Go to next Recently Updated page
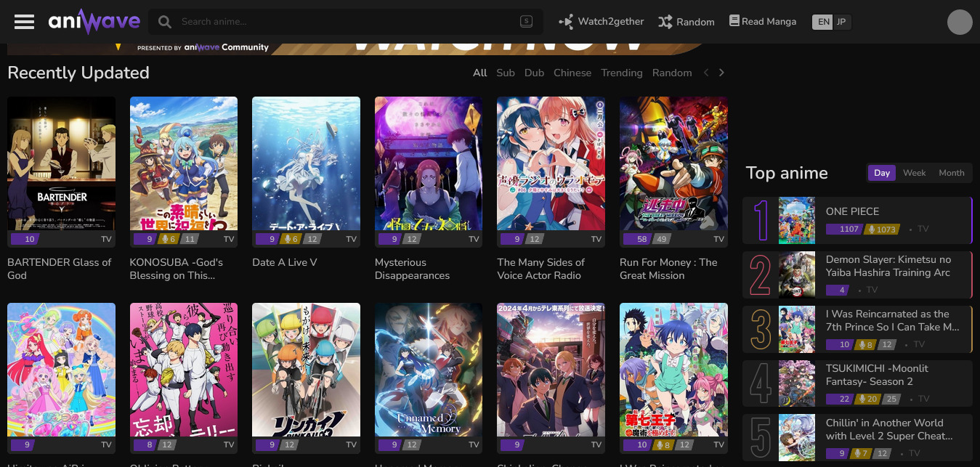Screen dimensions: 980x467 point(721,73)
